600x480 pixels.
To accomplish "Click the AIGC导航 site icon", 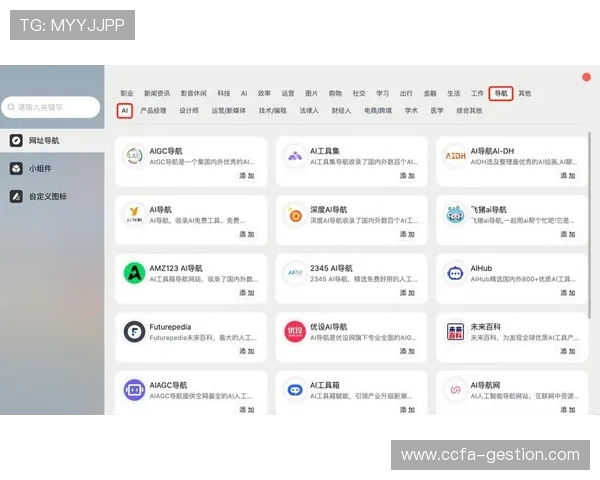I will point(134,156).
